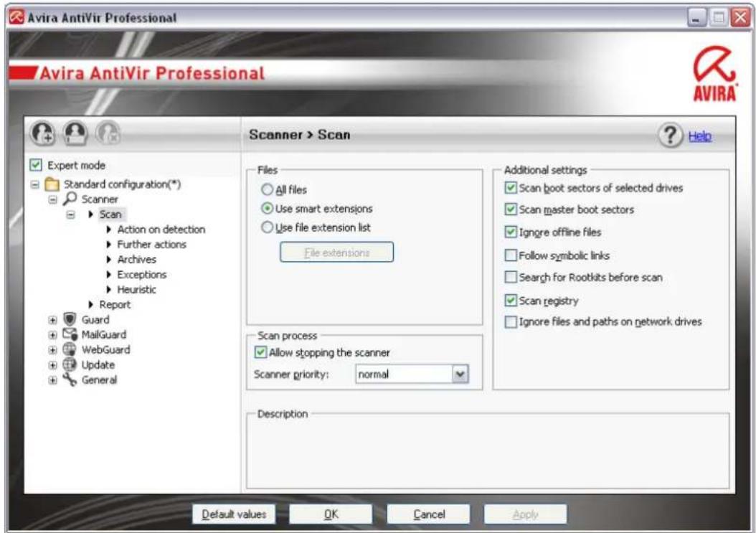Click the Guard shield icon
Viewport: 756px width, 533px height.
pos(70,319)
